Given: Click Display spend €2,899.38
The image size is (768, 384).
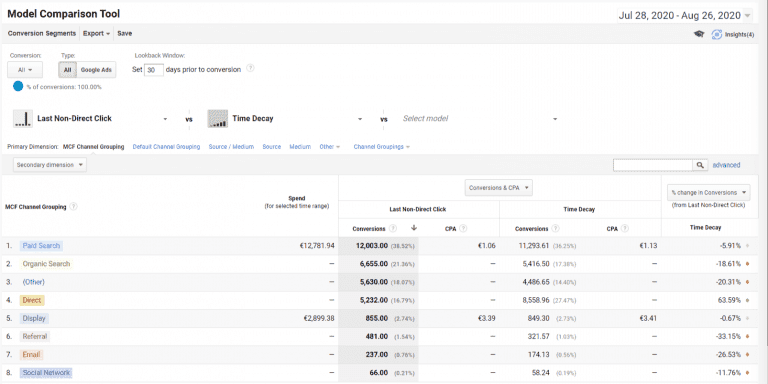Looking at the screenshot, I should [319, 318].
